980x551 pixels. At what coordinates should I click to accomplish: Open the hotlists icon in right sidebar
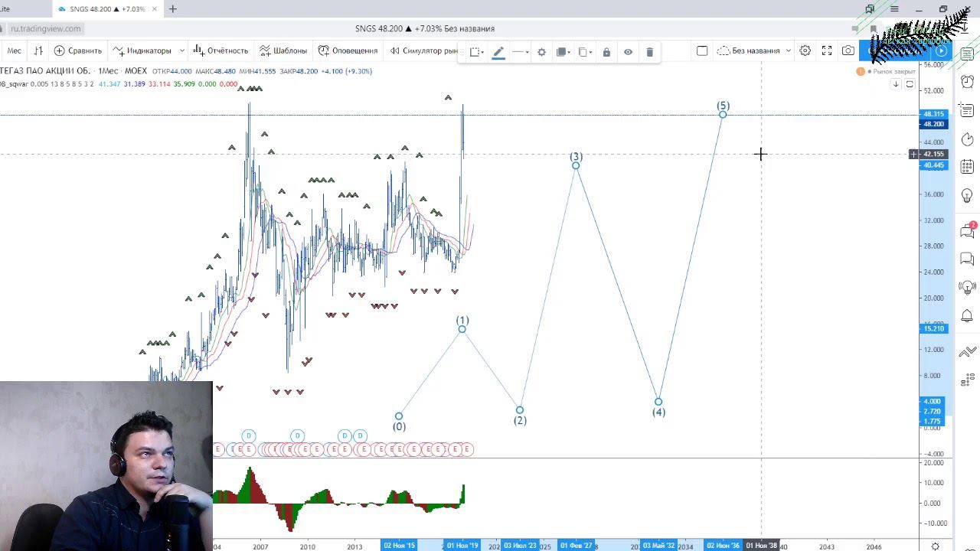(x=967, y=139)
